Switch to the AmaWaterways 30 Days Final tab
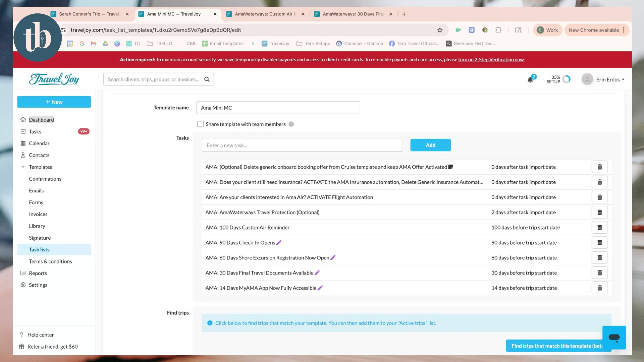The image size is (644, 362). click(x=353, y=14)
